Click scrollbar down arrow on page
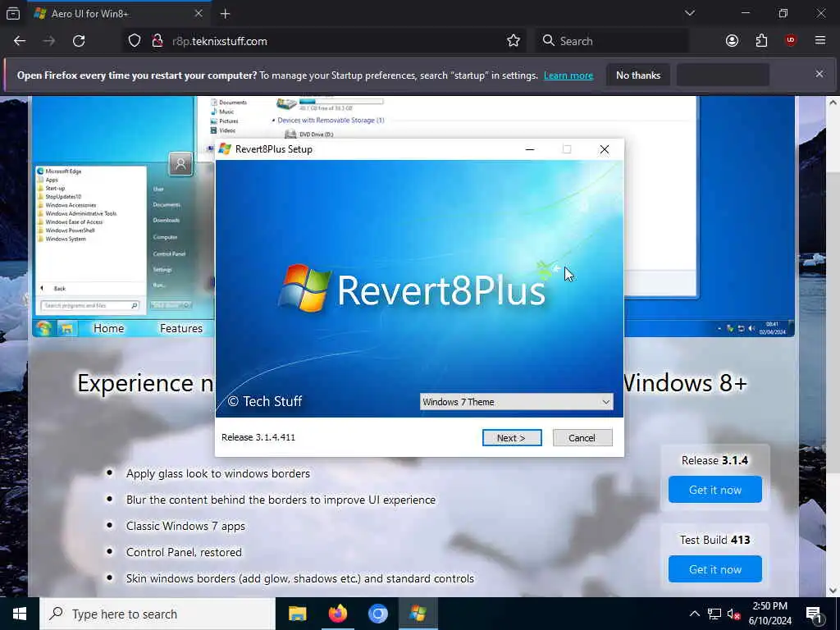 point(833,591)
